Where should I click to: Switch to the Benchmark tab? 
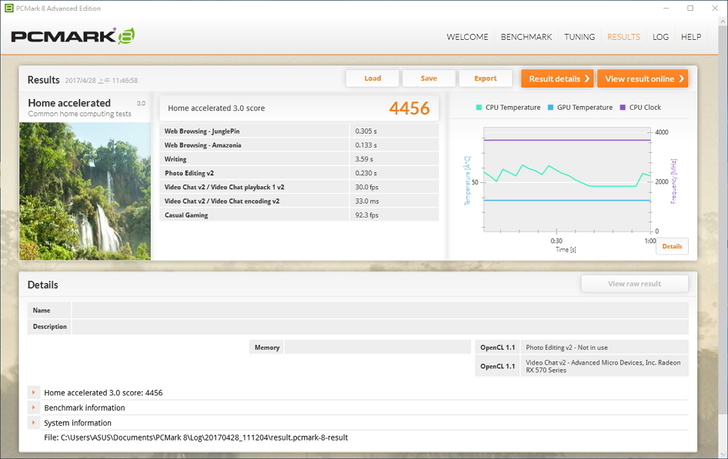[526, 37]
